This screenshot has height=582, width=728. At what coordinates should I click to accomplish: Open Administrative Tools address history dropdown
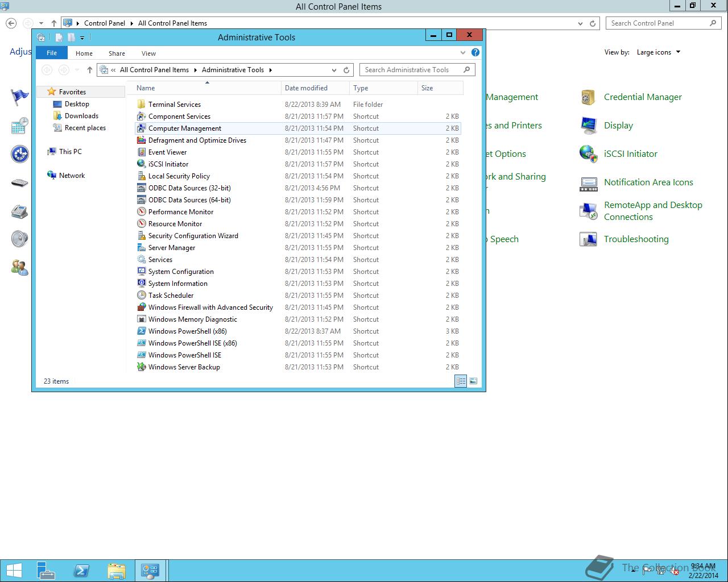click(334, 70)
